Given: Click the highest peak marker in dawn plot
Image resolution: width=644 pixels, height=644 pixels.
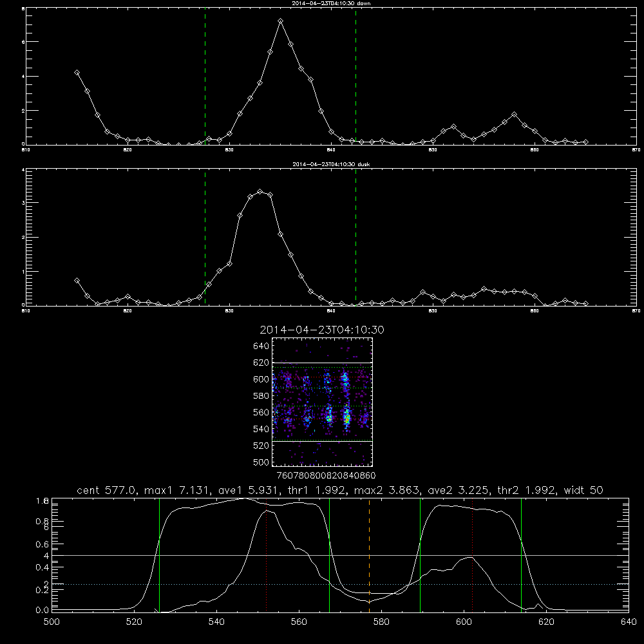Looking at the screenshot, I should [281, 21].
